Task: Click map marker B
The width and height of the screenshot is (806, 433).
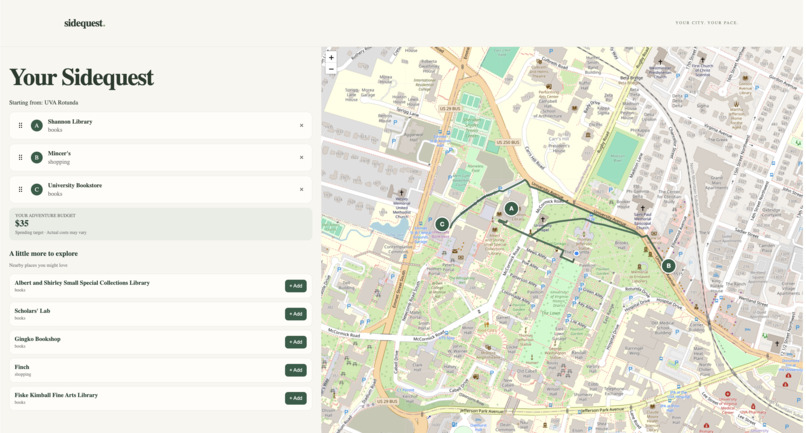Action: click(668, 266)
